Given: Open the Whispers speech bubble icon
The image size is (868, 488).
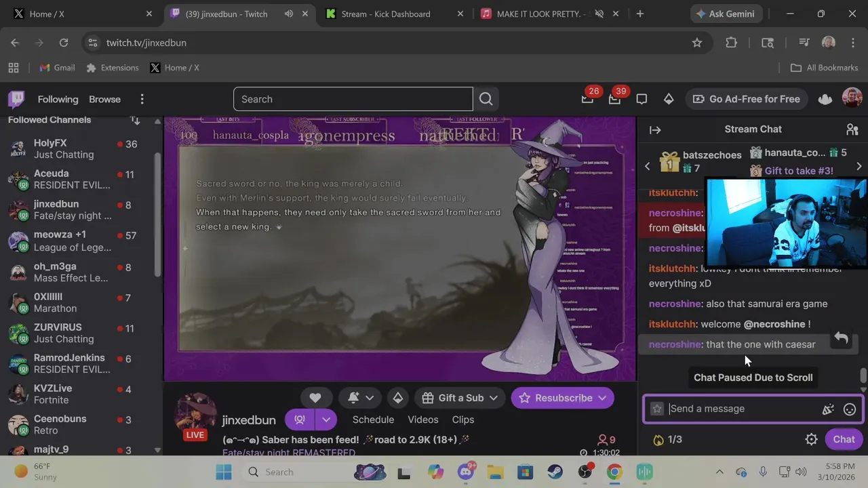Looking at the screenshot, I should point(642,99).
